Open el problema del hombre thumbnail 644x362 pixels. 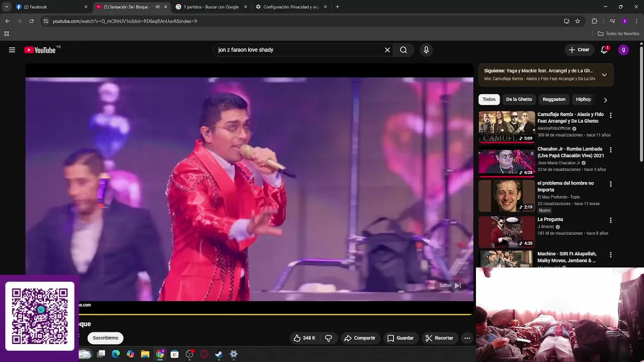click(x=507, y=196)
